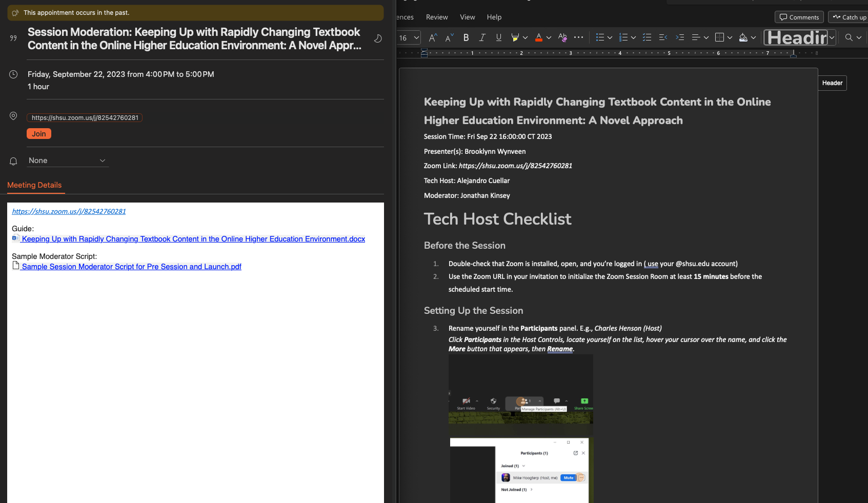
Task: Expand the Heading styles gallery arrow
Action: point(832,37)
